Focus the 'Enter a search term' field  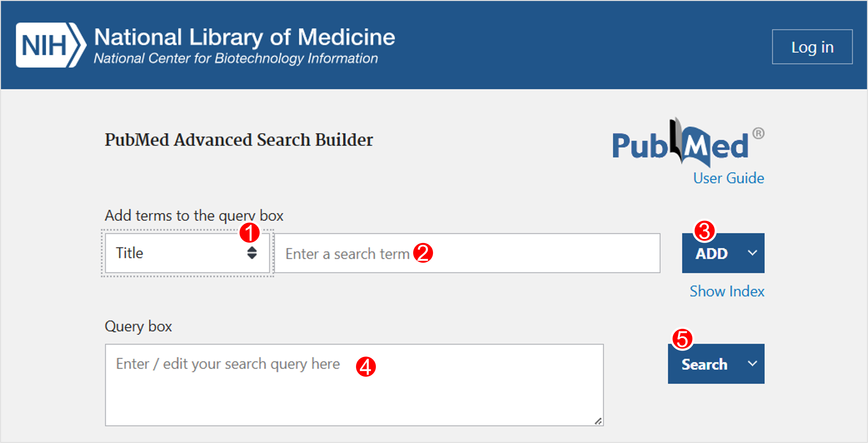point(468,253)
